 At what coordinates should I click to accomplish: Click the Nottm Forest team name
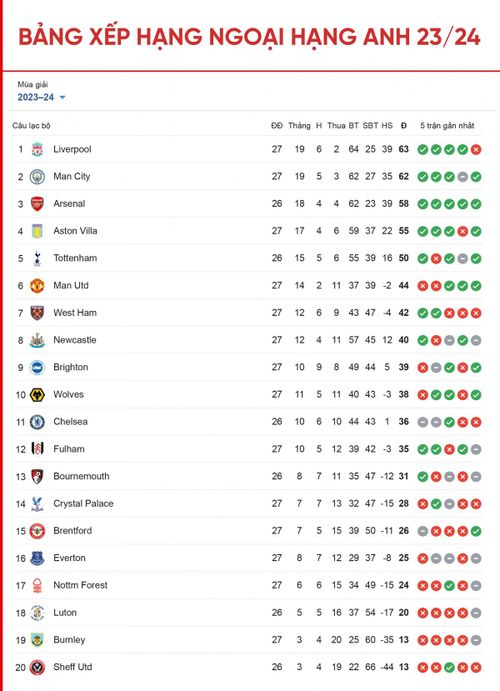click(x=80, y=585)
